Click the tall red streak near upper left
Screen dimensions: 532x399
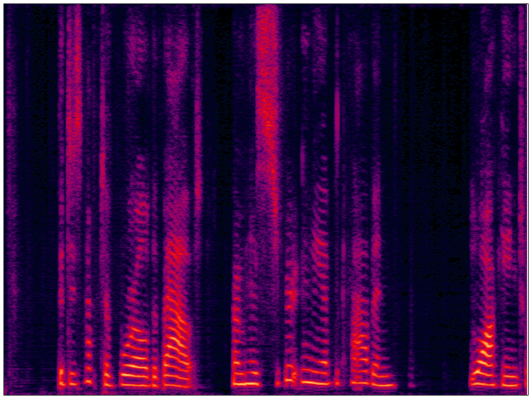[x=73, y=100]
